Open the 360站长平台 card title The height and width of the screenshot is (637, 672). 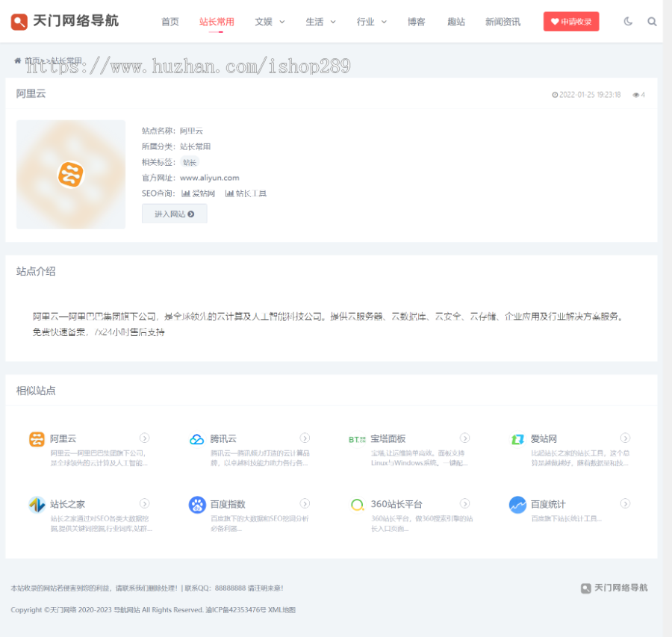pos(396,504)
